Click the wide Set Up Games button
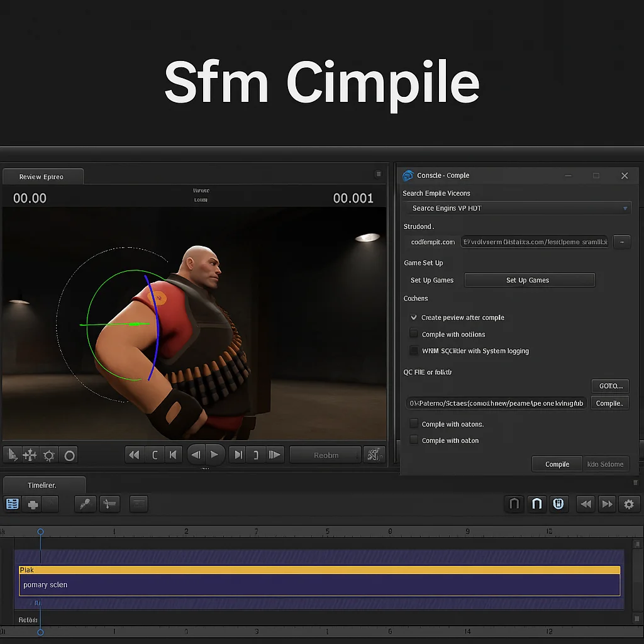The width and height of the screenshot is (644, 644). (530, 280)
